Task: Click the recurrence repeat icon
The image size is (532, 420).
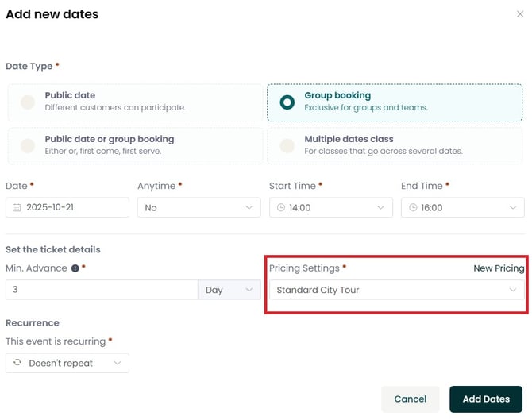Action: tap(17, 364)
